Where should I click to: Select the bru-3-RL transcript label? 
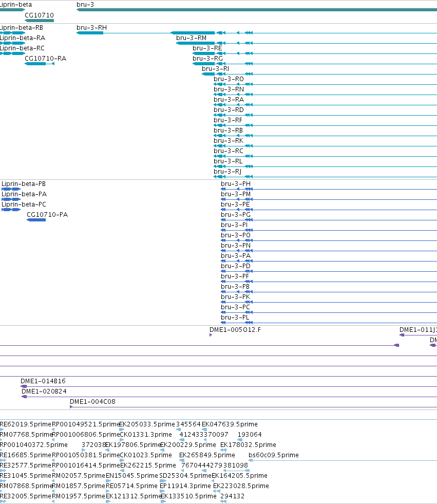point(228,161)
